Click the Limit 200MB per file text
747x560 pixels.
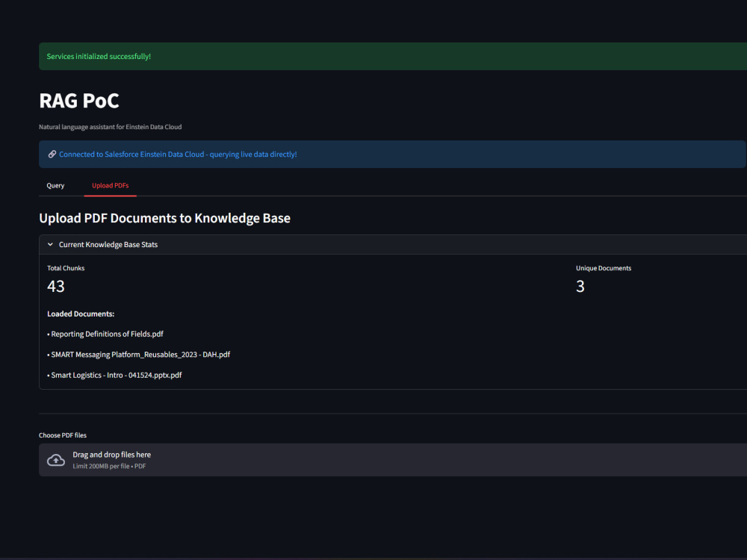point(109,466)
